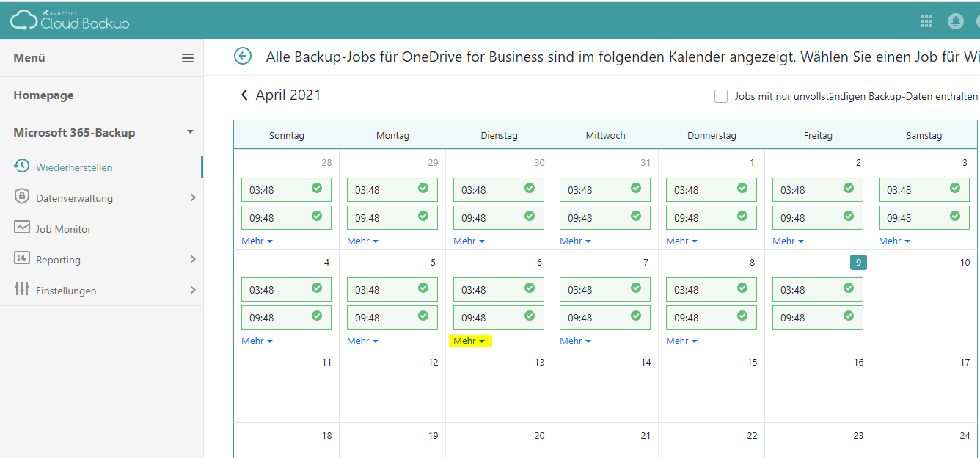Screen dimensions: 980x458
Task: Expand the Reporting submenu
Action: click(193, 259)
